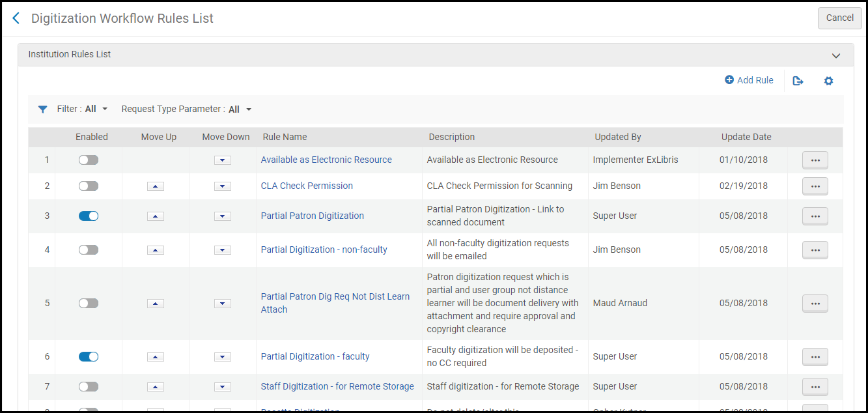Move up Staff Digitization Remote Storage rule

point(156,387)
